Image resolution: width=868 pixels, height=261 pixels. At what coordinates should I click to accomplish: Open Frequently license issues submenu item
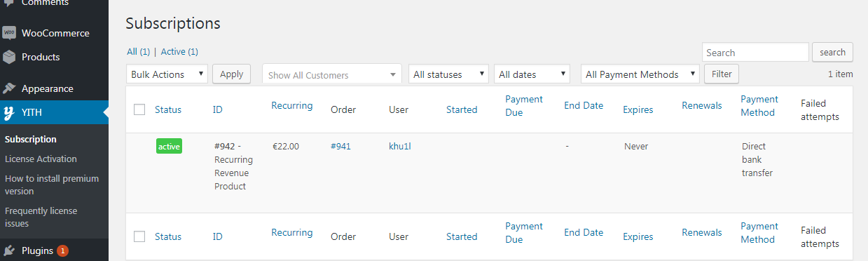click(41, 217)
